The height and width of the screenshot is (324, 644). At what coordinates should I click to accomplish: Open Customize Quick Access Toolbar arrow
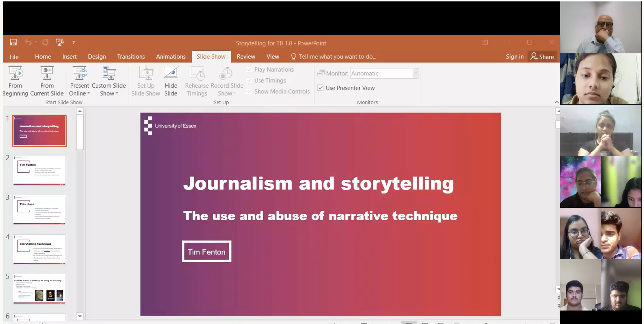click(x=73, y=42)
